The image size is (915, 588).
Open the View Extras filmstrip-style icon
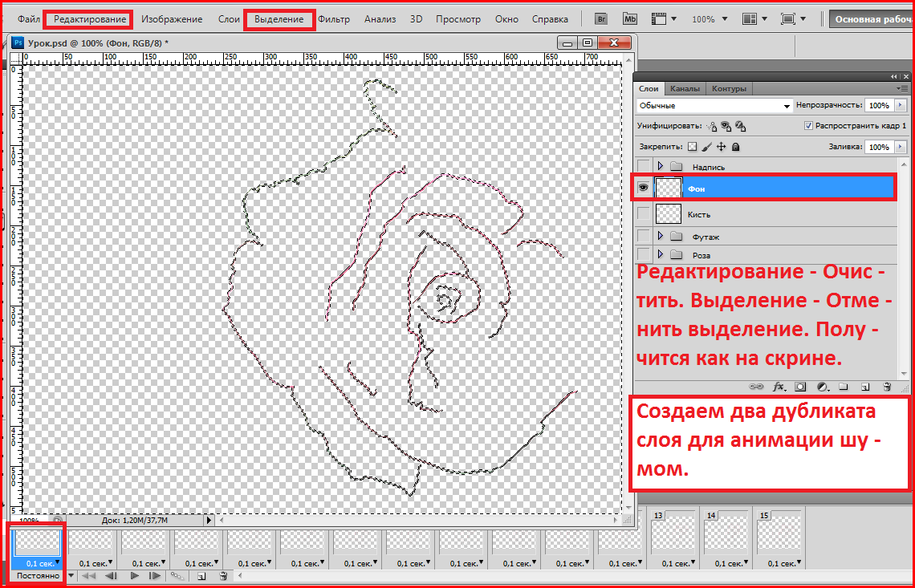tap(658, 19)
